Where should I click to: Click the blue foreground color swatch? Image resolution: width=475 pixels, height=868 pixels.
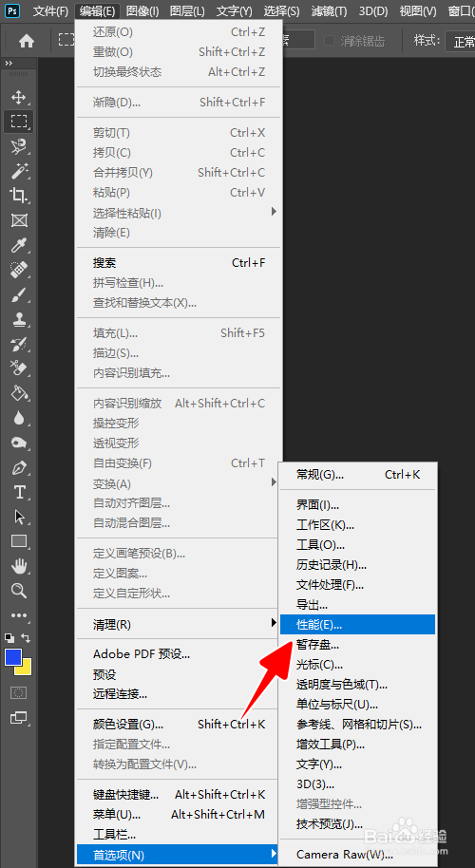tap(12, 657)
